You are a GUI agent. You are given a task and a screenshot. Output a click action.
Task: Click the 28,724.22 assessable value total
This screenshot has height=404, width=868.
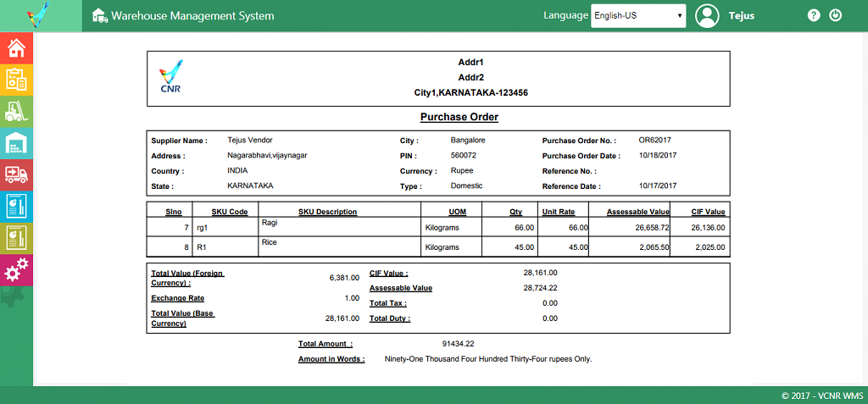coord(540,288)
